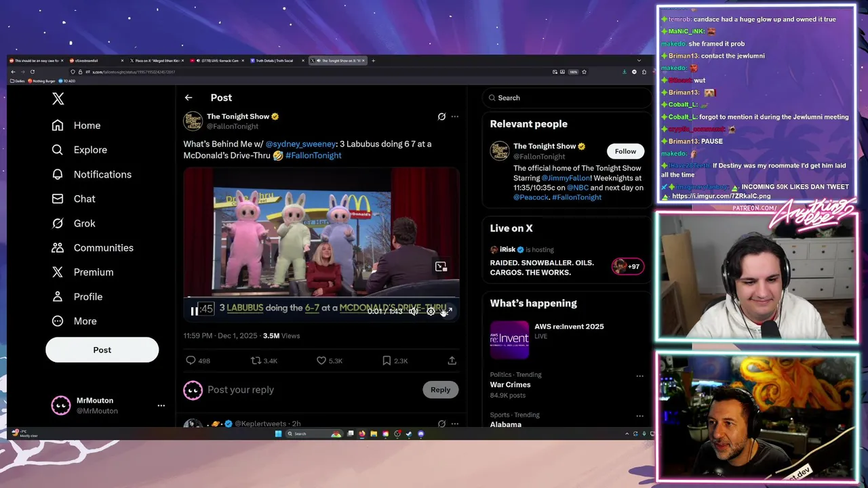Viewport: 868px width, 488px height.
Task: Open Chat in the sidebar
Action: (x=74, y=199)
